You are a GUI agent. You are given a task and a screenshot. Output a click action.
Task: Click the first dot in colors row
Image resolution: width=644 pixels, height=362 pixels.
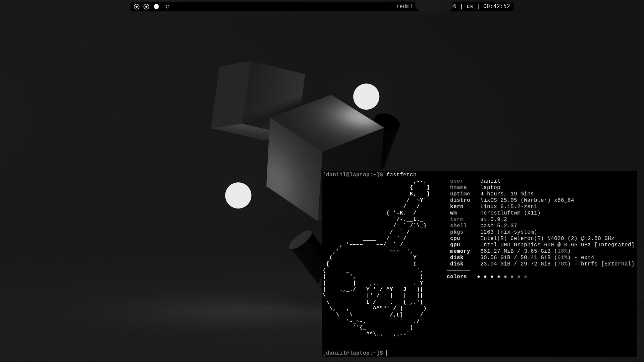[479, 277]
